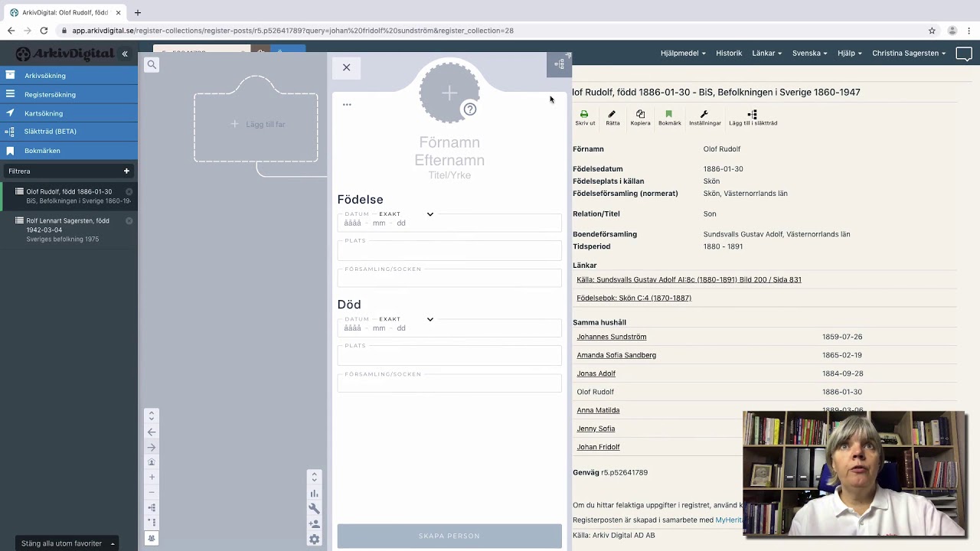Switch to the pedigree layout view
The height and width of the screenshot is (551, 980).
(152, 507)
